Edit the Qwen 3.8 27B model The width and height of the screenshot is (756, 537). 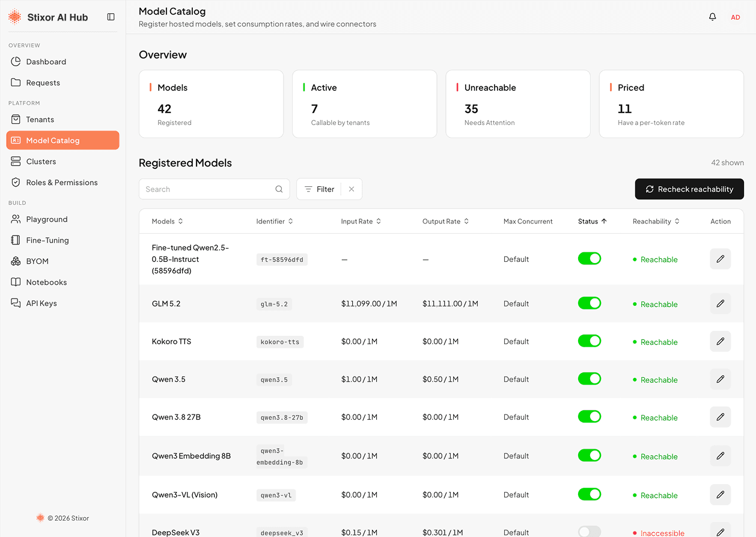coord(720,417)
